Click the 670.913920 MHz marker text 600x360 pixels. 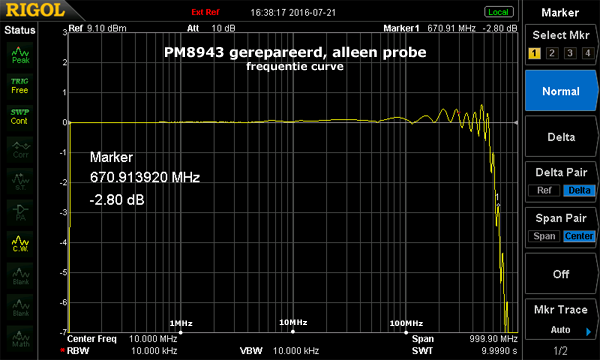pos(145,177)
